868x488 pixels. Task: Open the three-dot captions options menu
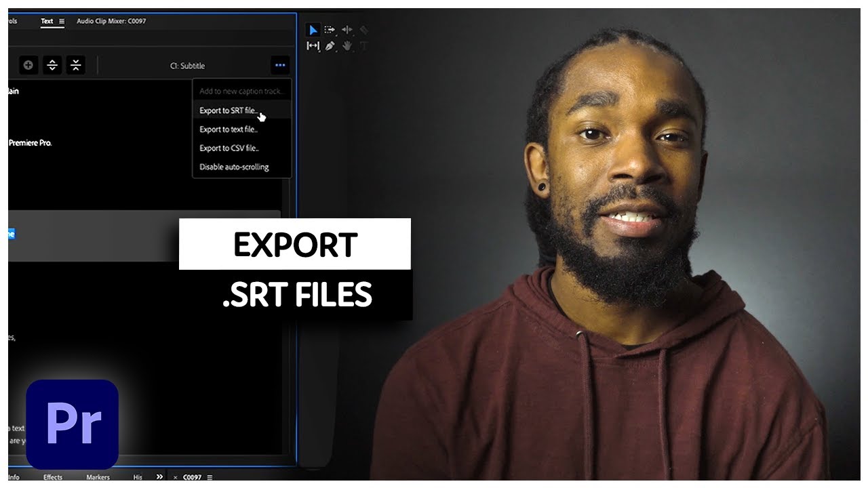tap(280, 66)
